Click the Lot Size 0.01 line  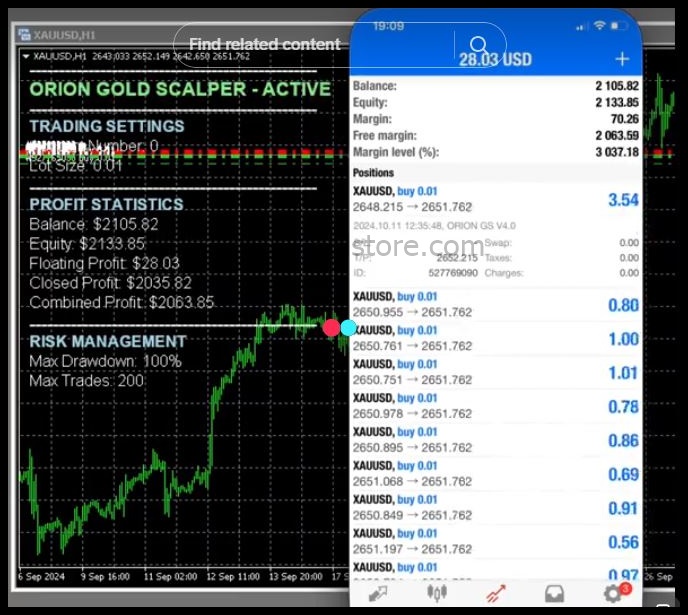pyautogui.click(x=75, y=166)
